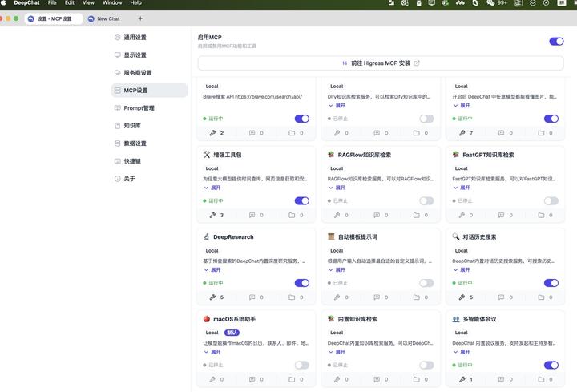Click the resources folder icon on DeepResearch card
This screenshot has height=392, width=577.
click(x=292, y=297)
